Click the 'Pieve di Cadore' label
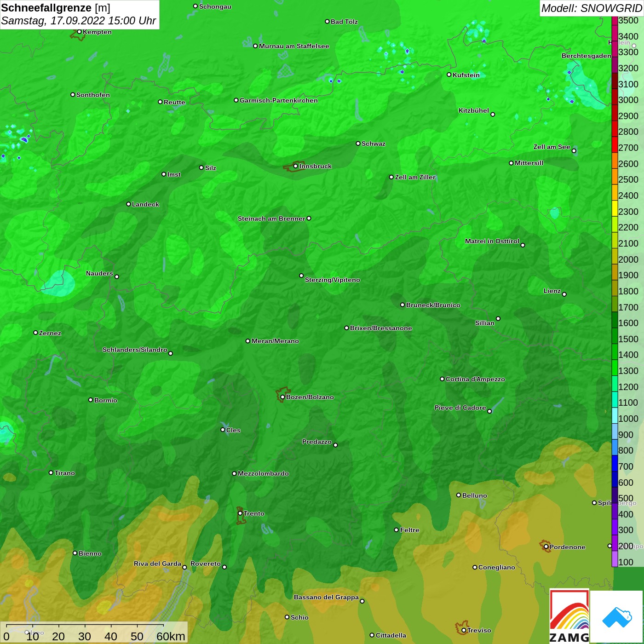 click(460, 408)
